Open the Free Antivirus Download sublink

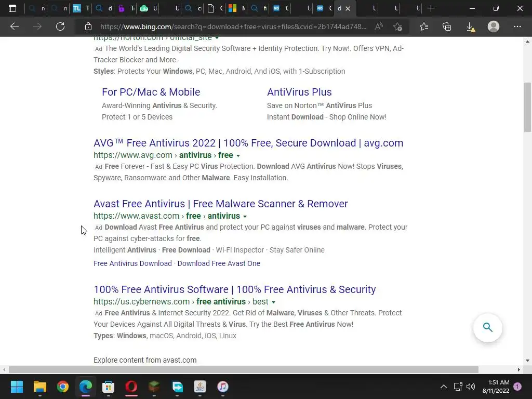click(132, 263)
